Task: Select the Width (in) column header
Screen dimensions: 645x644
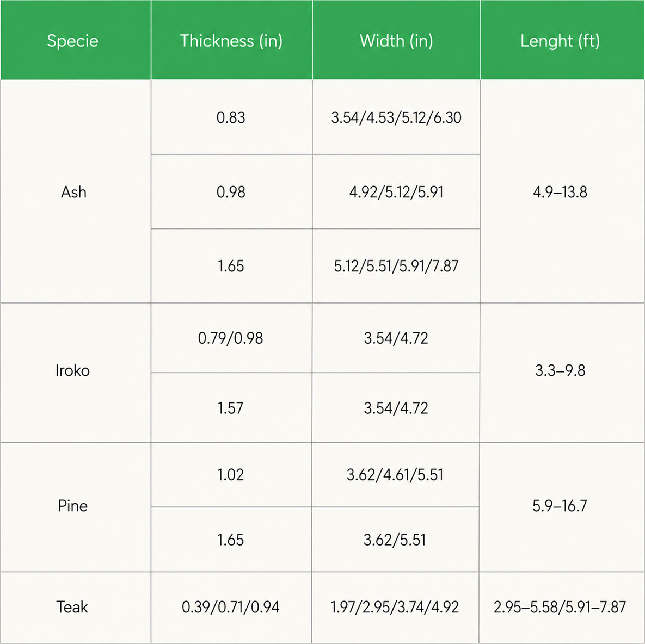Action: pyautogui.click(x=396, y=40)
